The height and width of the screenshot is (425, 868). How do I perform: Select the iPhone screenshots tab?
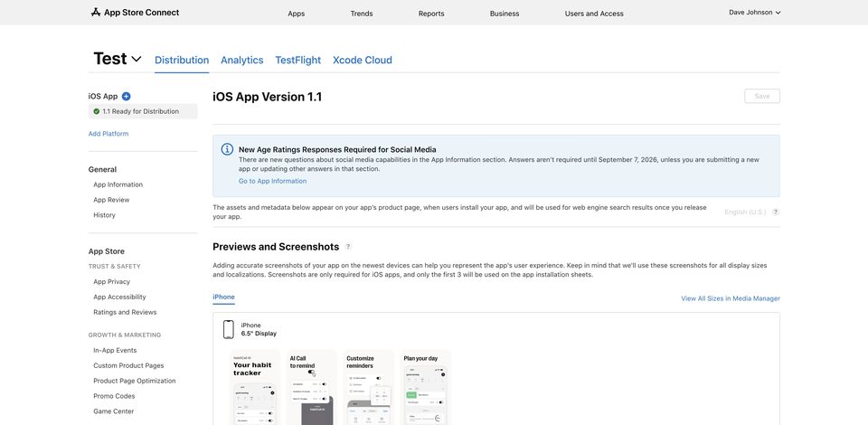click(x=223, y=297)
